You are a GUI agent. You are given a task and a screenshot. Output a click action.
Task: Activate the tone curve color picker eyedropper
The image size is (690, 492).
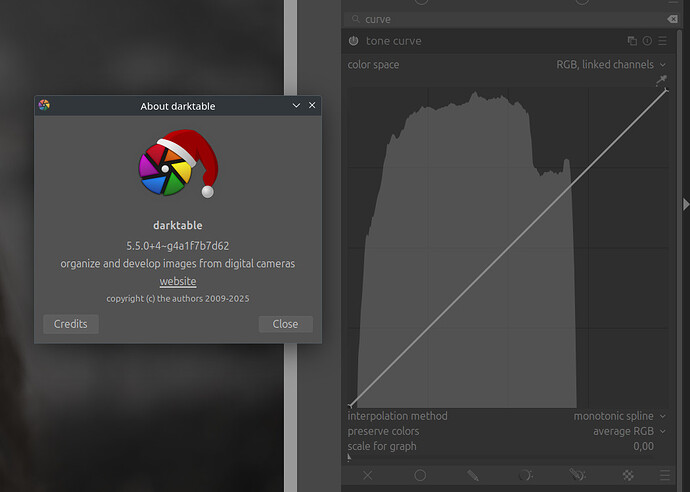661,80
